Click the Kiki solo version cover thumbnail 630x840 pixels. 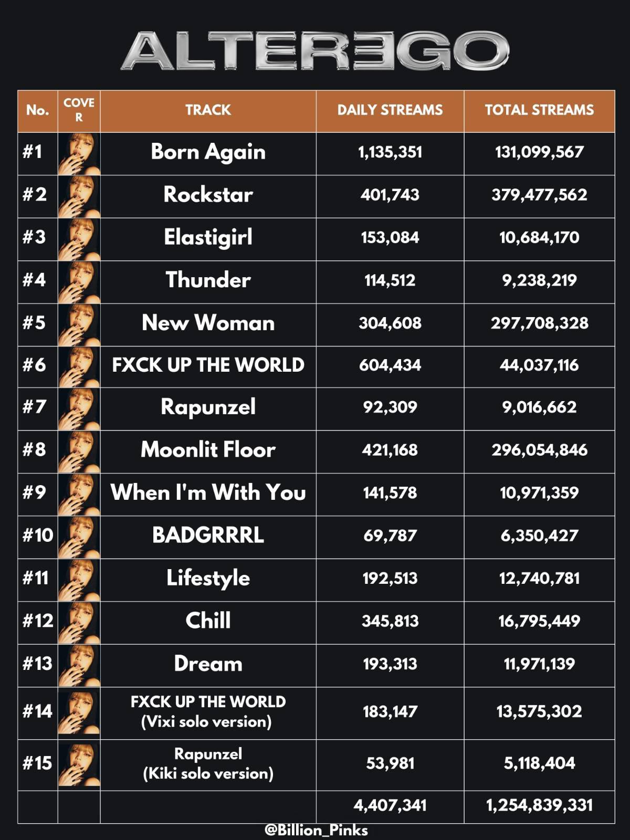(x=79, y=765)
